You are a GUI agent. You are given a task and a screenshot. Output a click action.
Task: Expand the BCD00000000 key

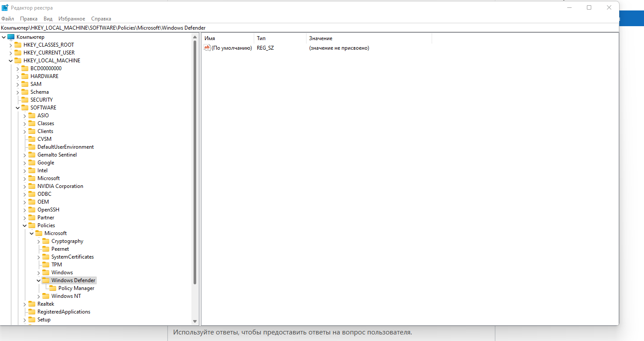pyautogui.click(x=18, y=68)
